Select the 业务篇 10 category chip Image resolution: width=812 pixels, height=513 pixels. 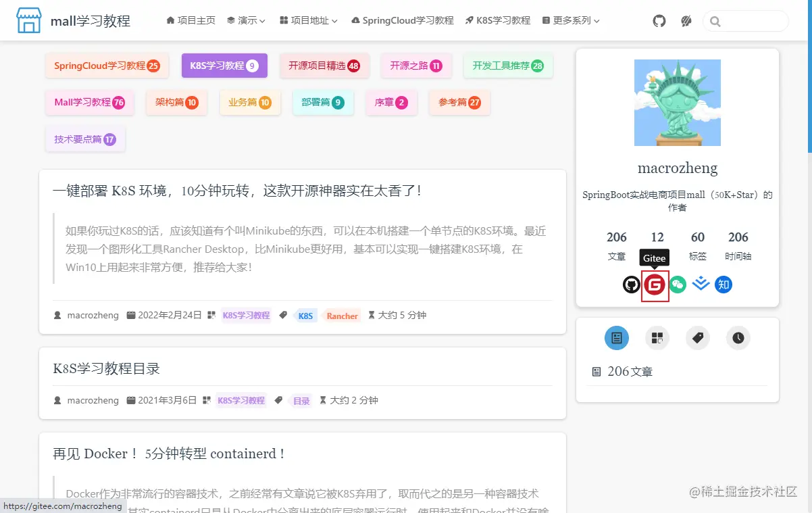(x=250, y=103)
